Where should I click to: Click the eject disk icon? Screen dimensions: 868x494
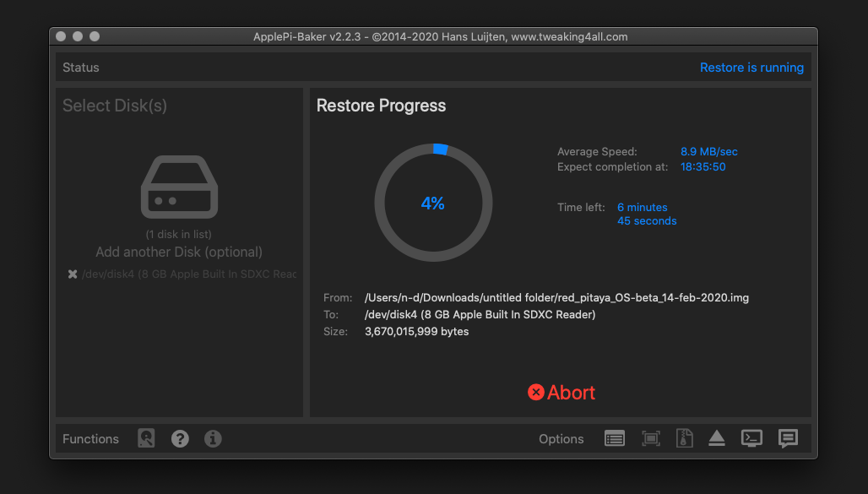pyautogui.click(x=717, y=438)
